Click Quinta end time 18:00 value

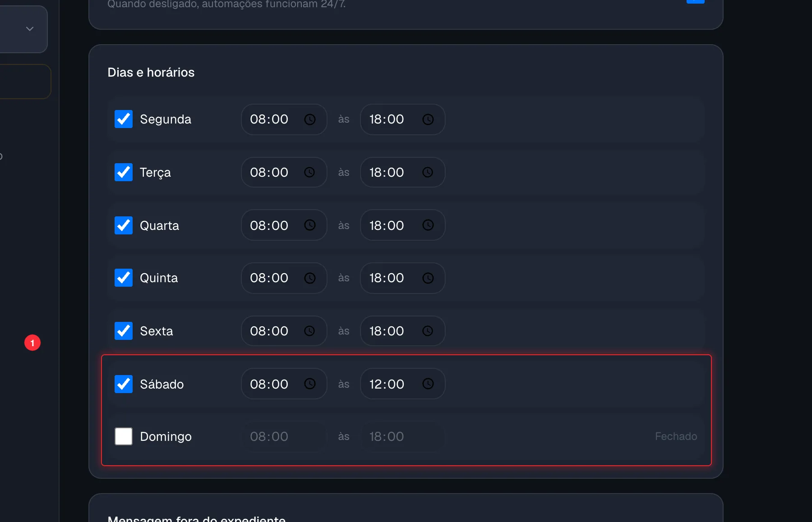pos(387,278)
